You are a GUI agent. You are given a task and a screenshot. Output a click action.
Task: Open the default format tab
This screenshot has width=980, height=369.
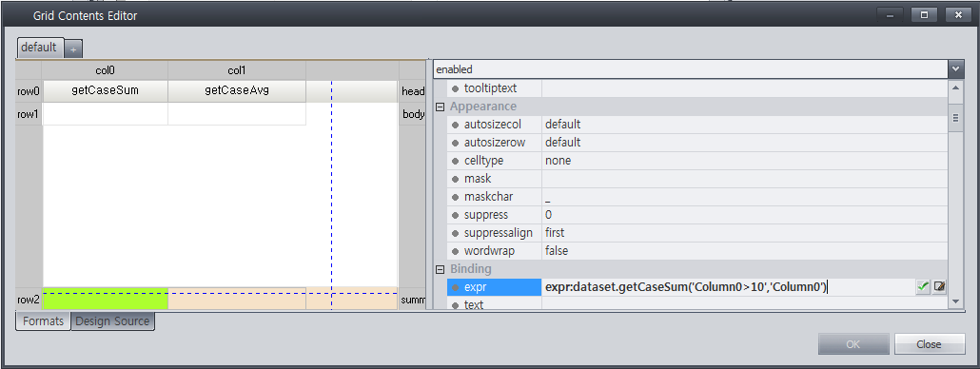coord(39,48)
